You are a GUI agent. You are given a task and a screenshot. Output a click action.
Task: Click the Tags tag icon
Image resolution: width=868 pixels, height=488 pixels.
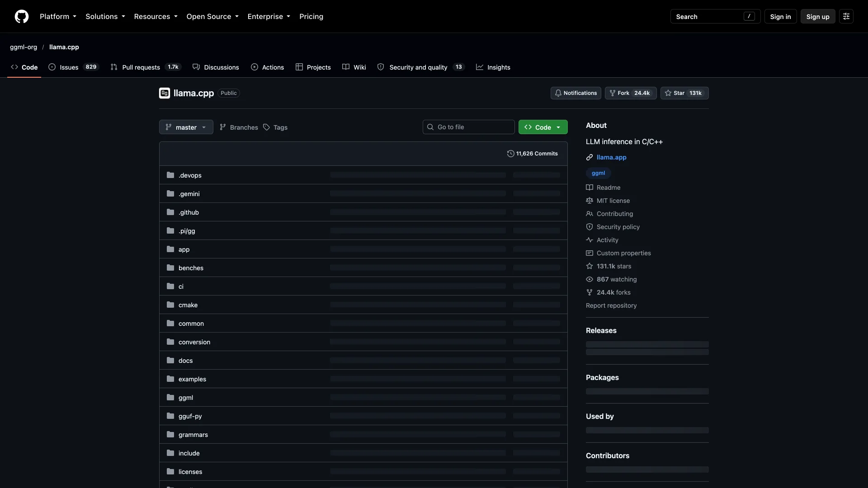tap(267, 127)
